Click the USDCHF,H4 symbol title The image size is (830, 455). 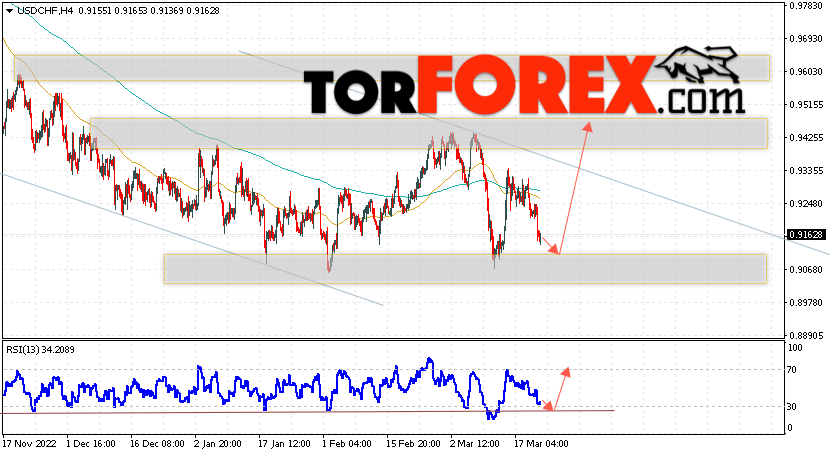(45, 11)
